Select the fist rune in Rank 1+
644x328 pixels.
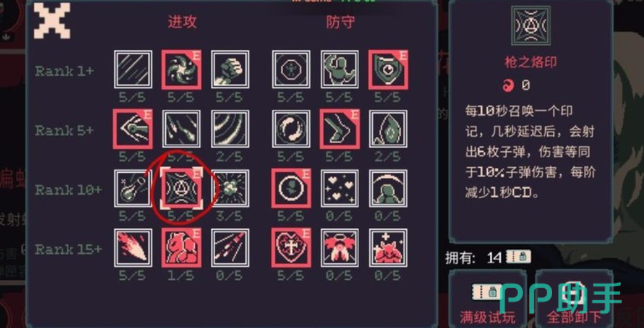point(230,70)
